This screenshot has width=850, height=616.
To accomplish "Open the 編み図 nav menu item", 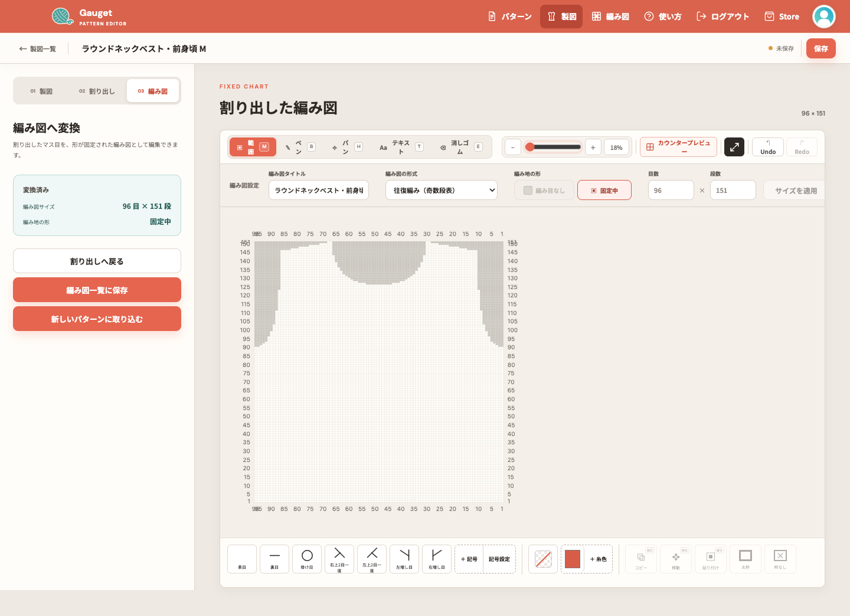I will [610, 17].
